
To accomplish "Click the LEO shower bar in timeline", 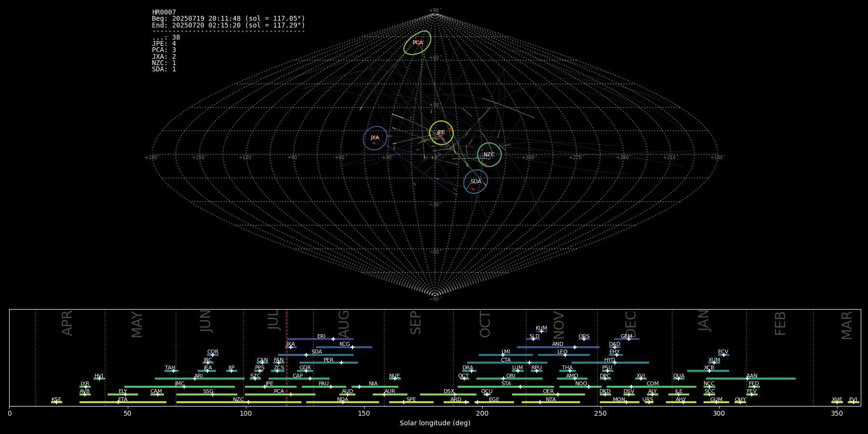I will point(564,355).
